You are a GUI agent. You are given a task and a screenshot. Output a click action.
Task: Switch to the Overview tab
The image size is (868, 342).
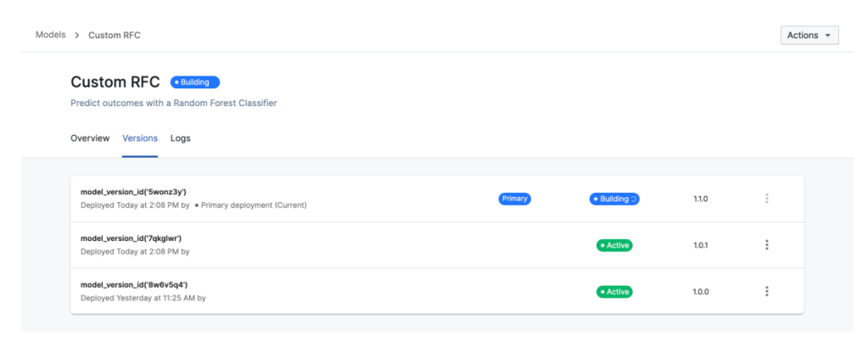point(90,138)
